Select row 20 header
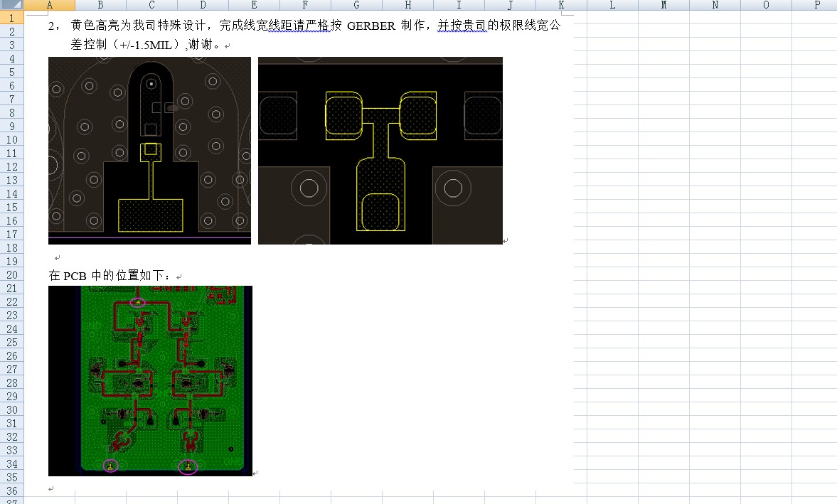Screen dimensions: 837x504 (x=12, y=274)
